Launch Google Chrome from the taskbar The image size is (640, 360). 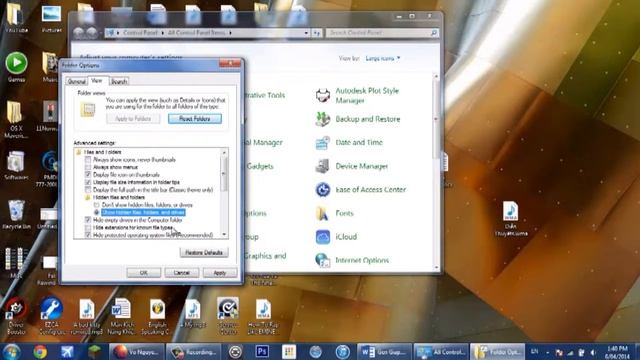point(40,351)
